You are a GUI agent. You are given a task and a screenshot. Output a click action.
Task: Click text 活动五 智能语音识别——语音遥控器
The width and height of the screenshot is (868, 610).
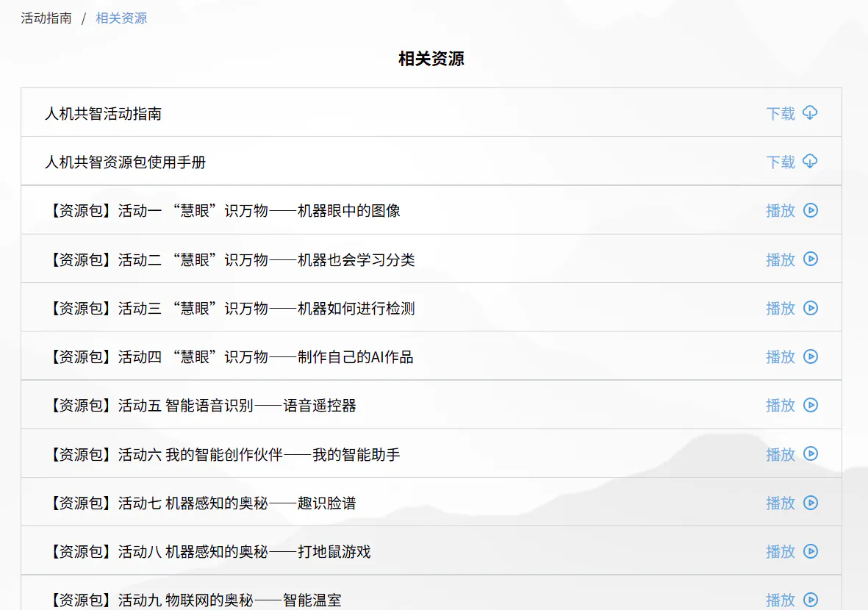237,406
